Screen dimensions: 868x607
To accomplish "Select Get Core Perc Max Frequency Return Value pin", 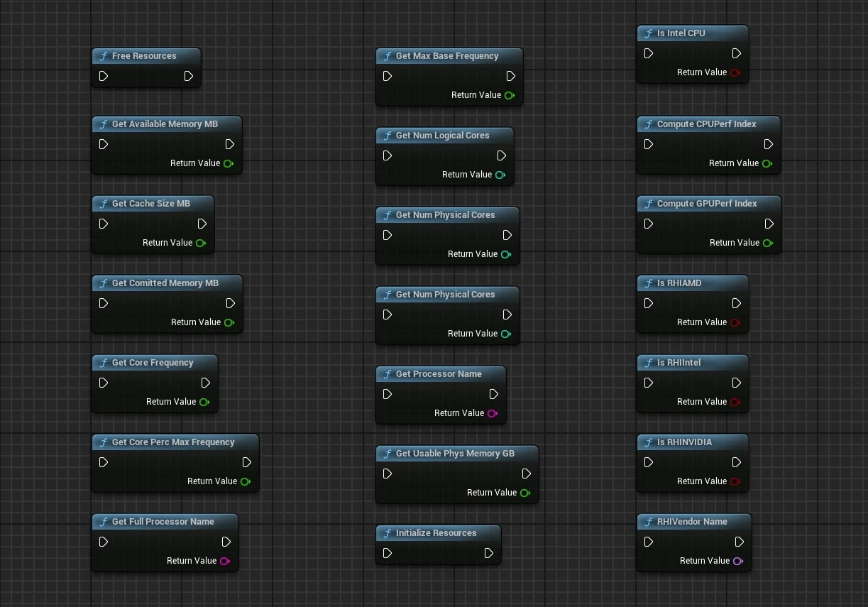I will coord(246,481).
